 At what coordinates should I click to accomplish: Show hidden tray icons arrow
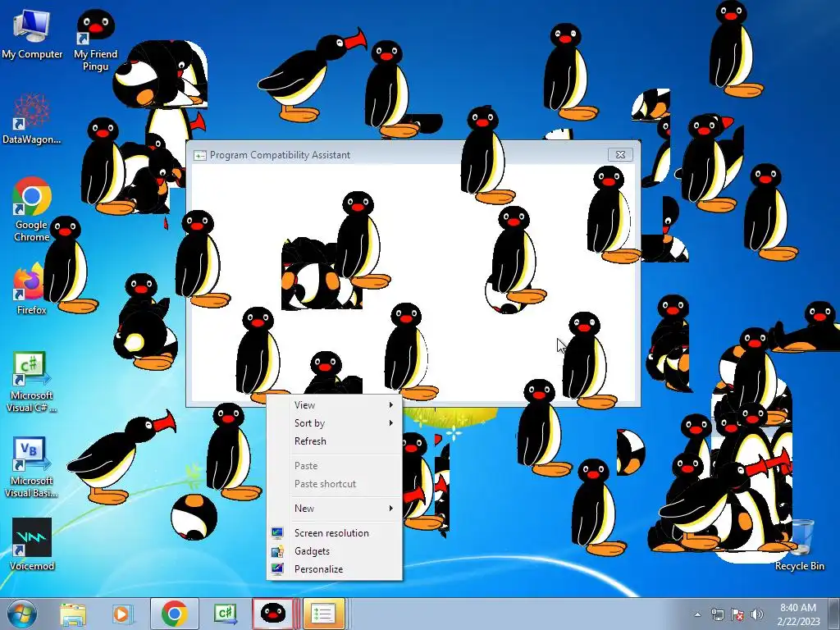pyautogui.click(x=697, y=614)
